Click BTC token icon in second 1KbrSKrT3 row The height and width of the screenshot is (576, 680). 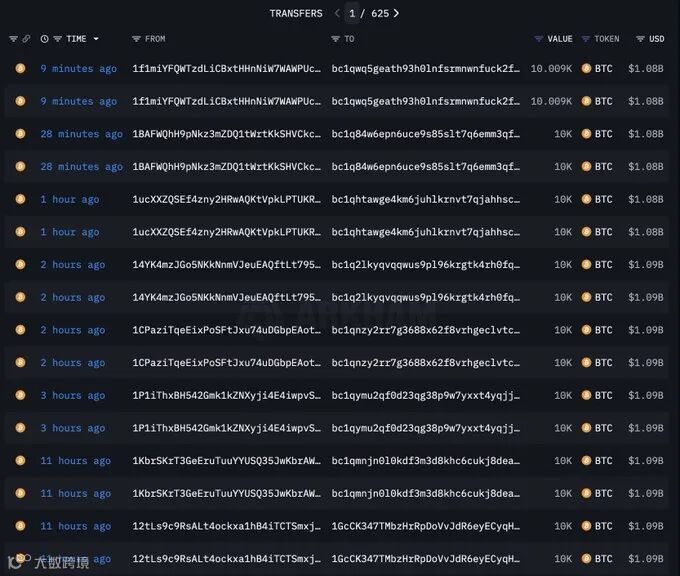coord(586,493)
